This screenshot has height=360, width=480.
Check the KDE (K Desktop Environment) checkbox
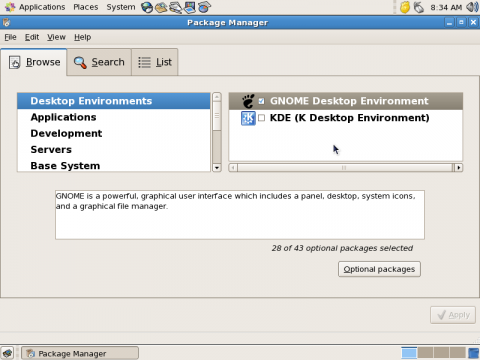tap(262, 118)
